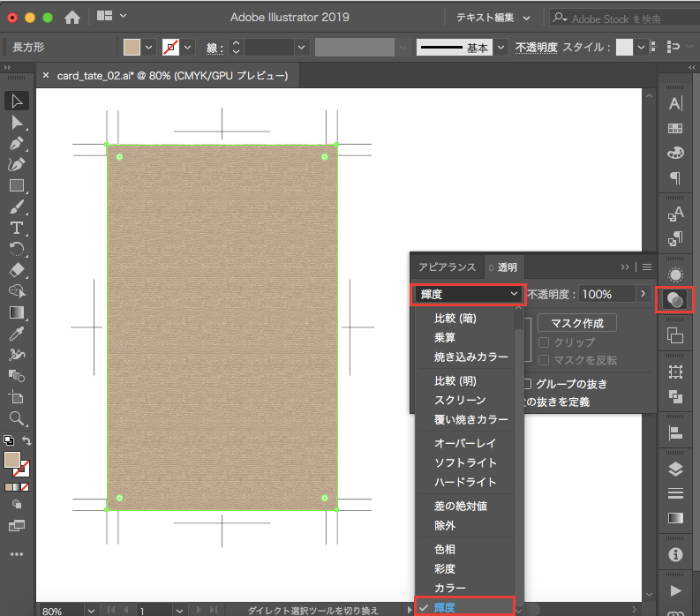Open the blend mode dropdown showing 輝度
This screenshot has width=700, height=616.
point(469,293)
